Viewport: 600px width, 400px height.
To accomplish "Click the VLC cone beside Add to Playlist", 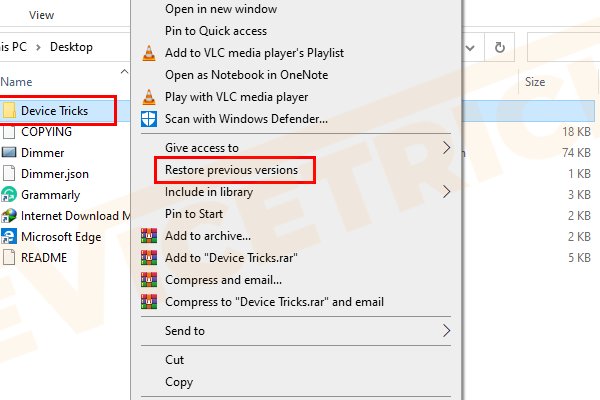I will click(149, 53).
